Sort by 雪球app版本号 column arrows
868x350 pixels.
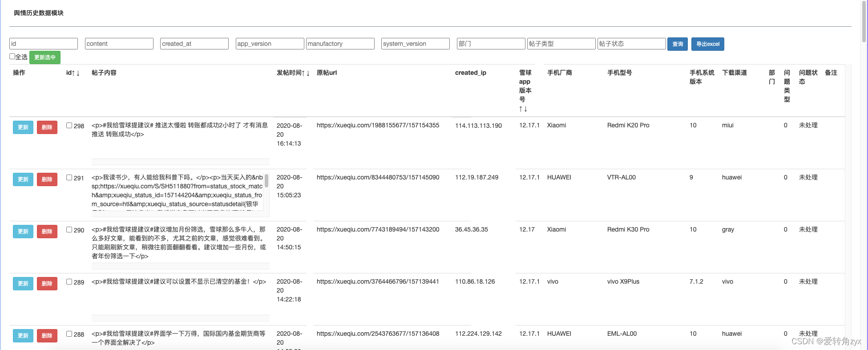tap(523, 109)
